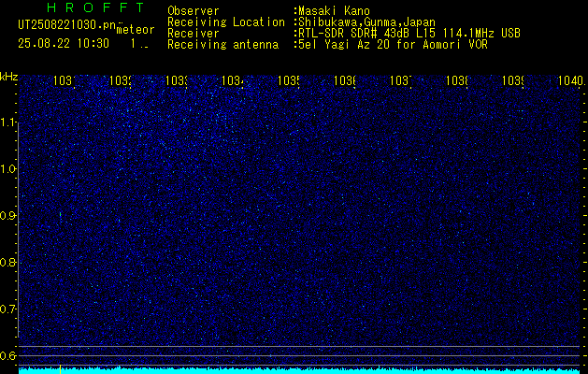Image resolution: width=588 pixels, height=374 pixels.
Task: Select the location Shibukawa,Gunma,Japan
Action: point(366,22)
